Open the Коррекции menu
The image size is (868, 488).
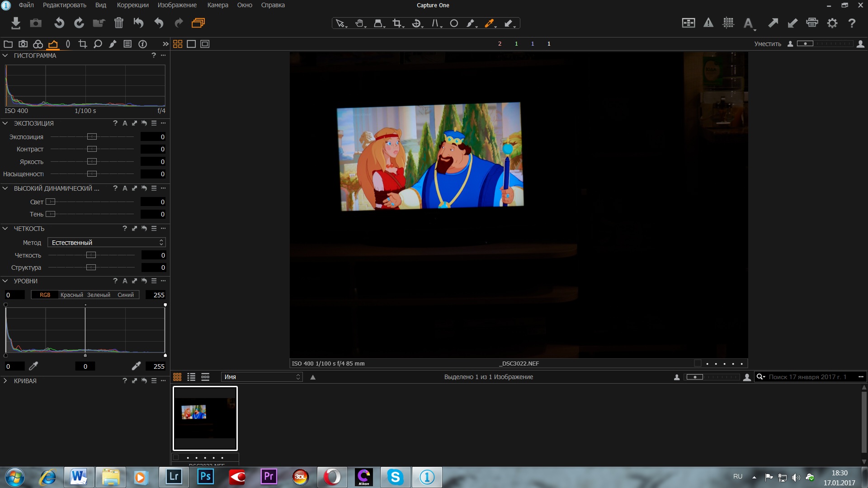[132, 5]
